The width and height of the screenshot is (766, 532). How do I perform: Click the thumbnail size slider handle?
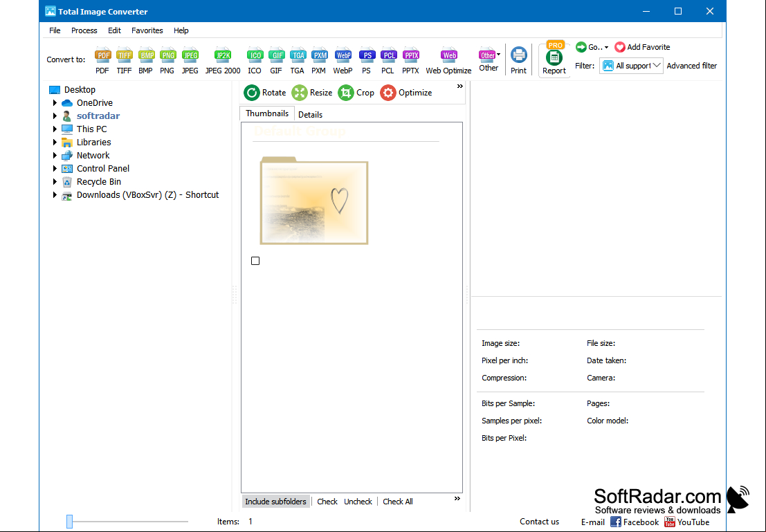69,521
